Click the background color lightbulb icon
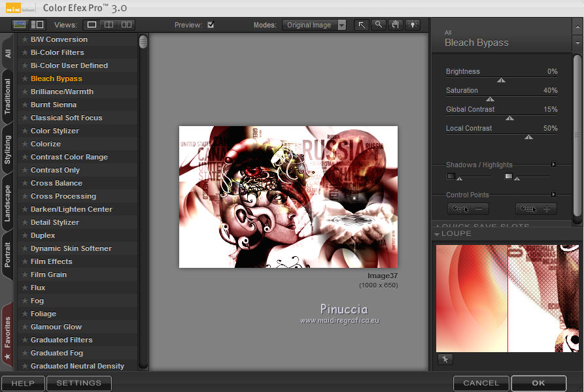This screenshot has width=584, height=392. pos(412,25)
